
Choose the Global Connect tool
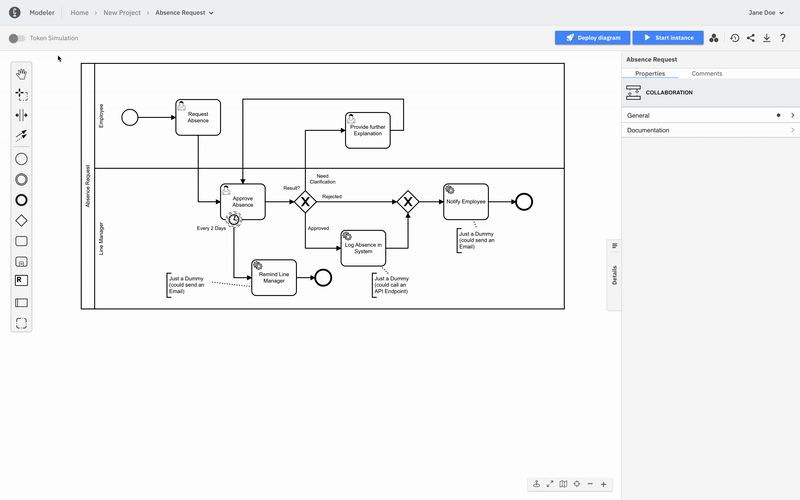21,136
